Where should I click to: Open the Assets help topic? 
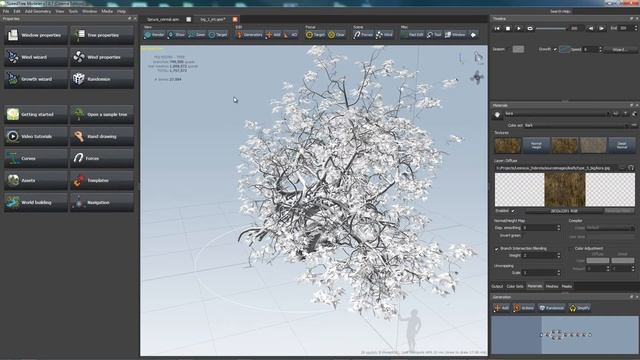coord(36,180)
